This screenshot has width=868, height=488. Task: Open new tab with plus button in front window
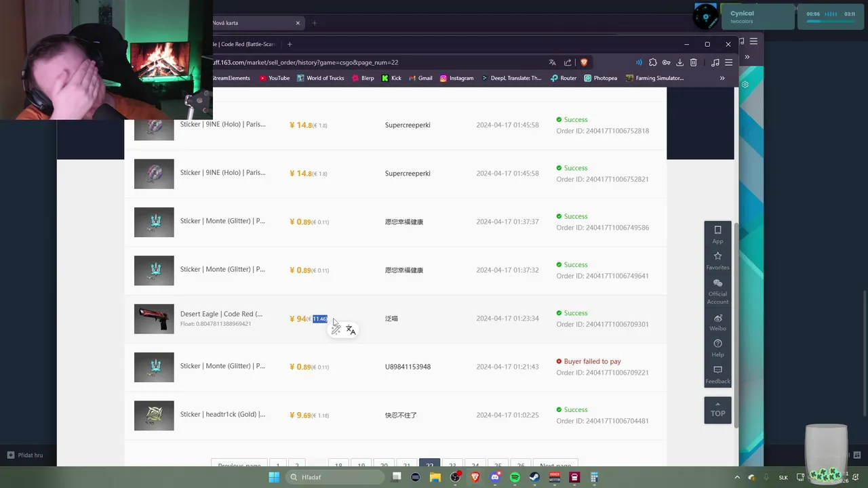point(290,44)
